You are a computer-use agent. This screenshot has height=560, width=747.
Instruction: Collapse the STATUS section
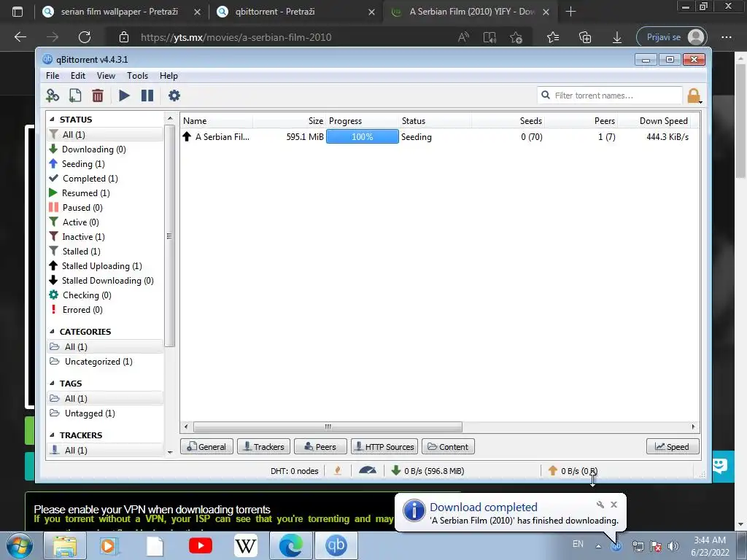coord(52,120)
